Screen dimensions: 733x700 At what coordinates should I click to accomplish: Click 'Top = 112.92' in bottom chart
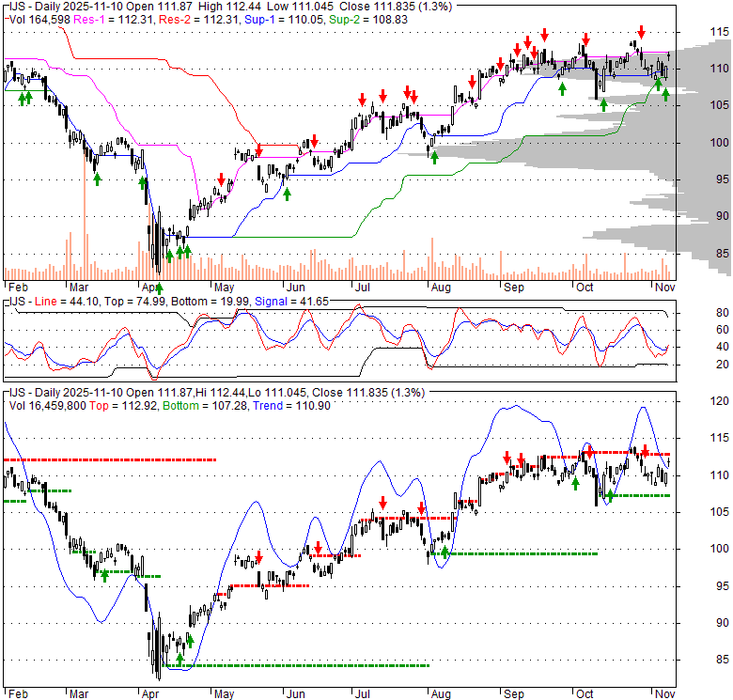click(x=123, y=406)
